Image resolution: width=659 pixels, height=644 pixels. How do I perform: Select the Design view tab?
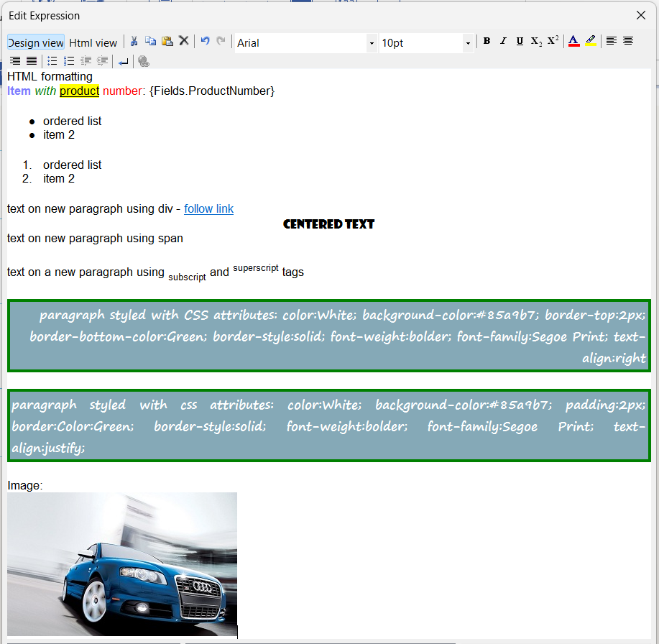(x=35, y=42)
